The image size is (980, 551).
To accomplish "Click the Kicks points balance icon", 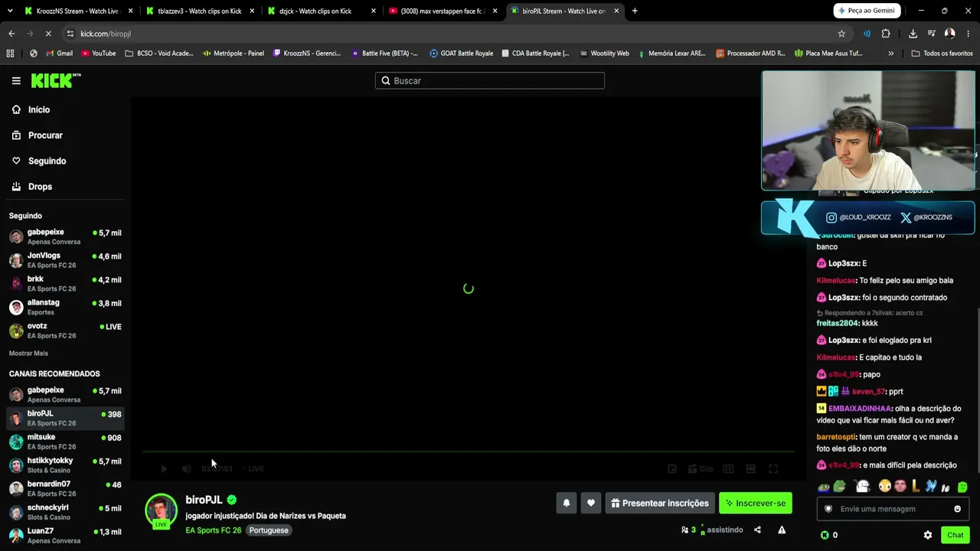I will click(825, 535).
